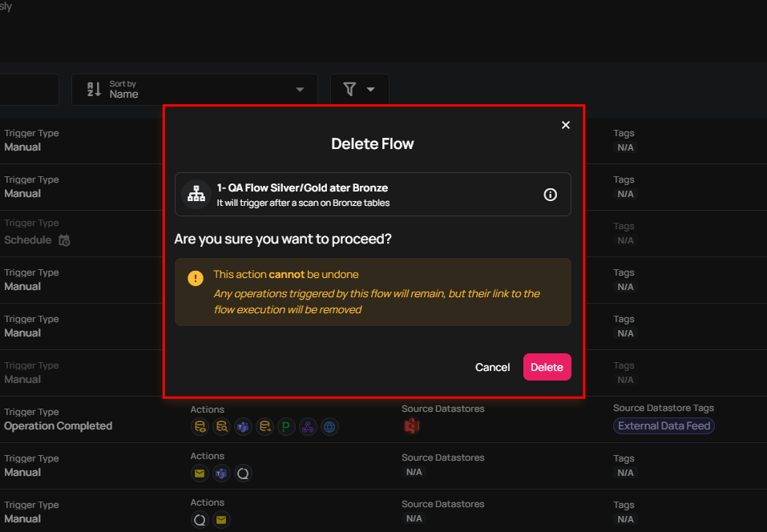This screenshot has width=767, height=532.
Task: Click the red source datastore icon
Action: (x=412, y=426)
